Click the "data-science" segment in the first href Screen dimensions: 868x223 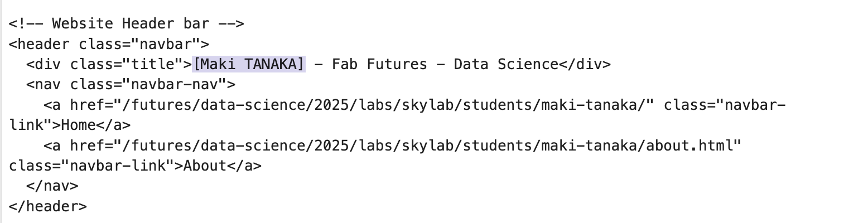(x=253, y=105)
